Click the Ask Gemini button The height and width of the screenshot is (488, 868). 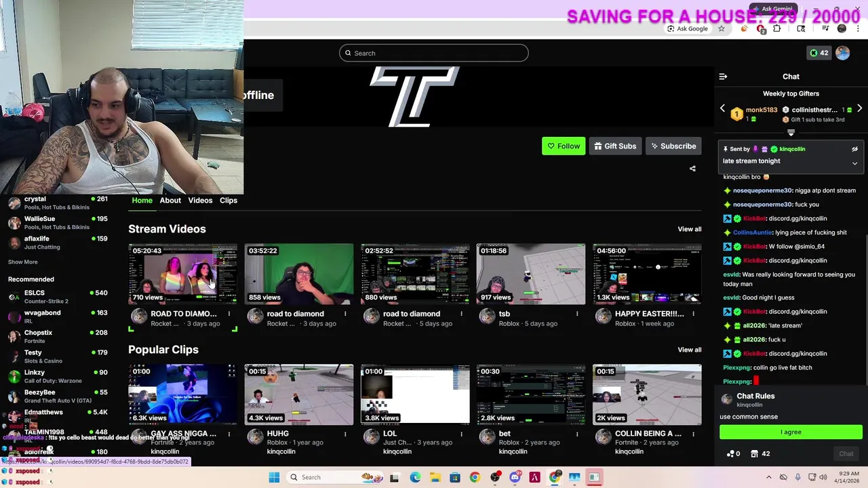click(x=772, y=9)
